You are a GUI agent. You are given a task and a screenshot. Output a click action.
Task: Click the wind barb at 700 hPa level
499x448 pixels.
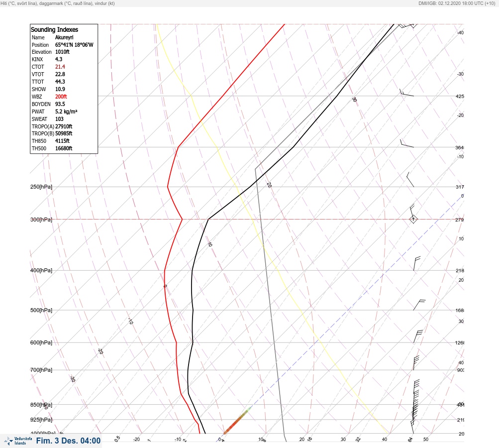click(x=416, y=363)
